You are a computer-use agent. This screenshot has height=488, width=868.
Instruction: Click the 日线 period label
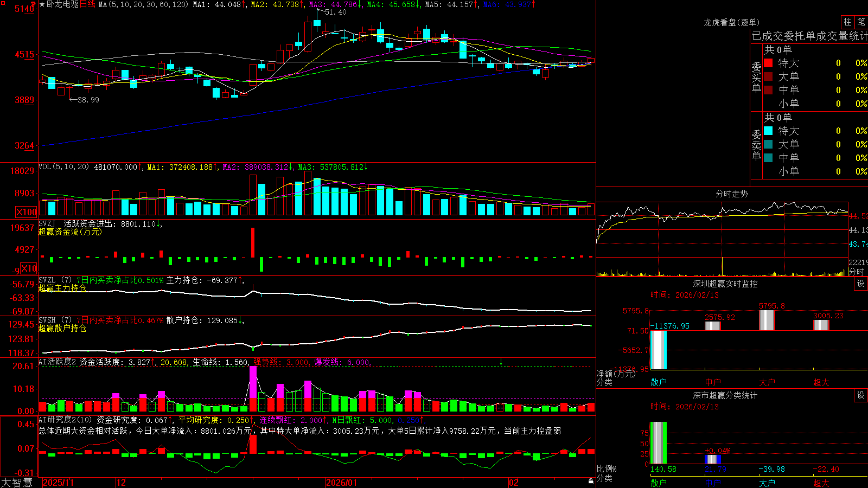[x=87, y=4]
